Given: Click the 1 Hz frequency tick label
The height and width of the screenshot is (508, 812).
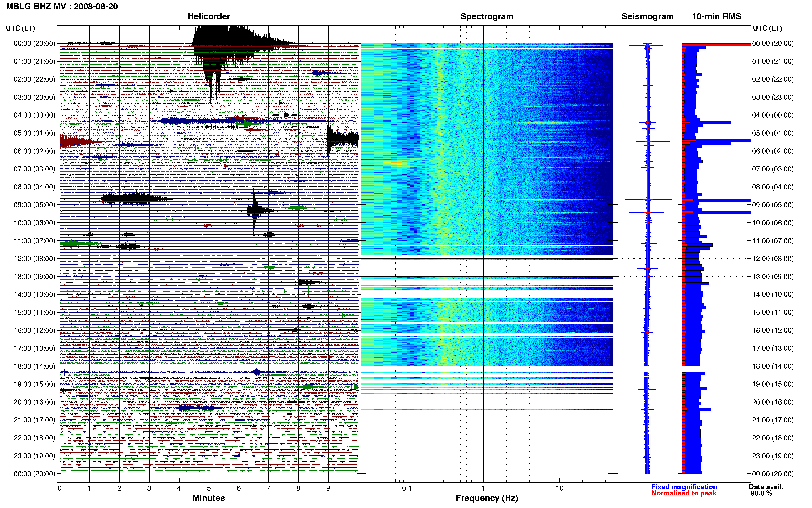Looking at the screenshot, I should [483, 488].
